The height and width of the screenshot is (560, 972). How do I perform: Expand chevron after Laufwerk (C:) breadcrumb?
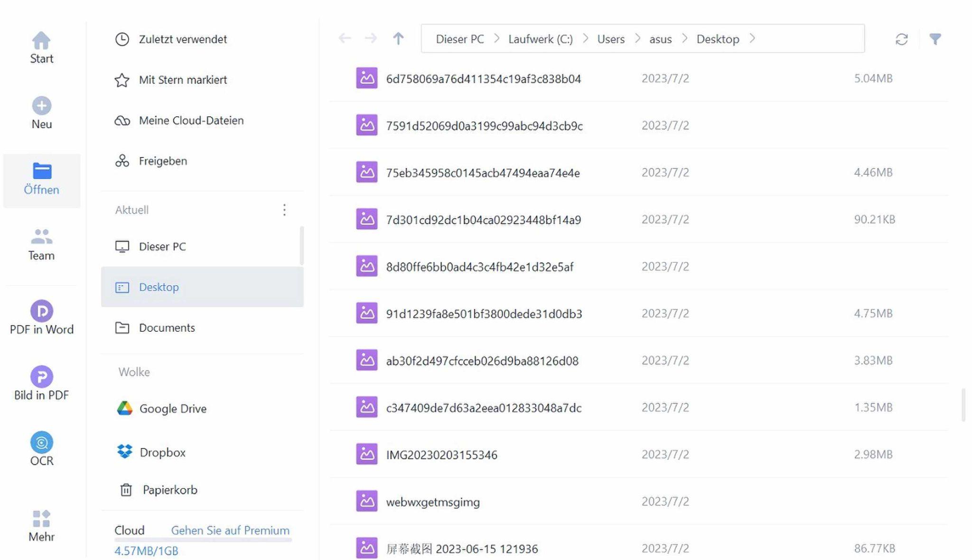pos(586,38)
